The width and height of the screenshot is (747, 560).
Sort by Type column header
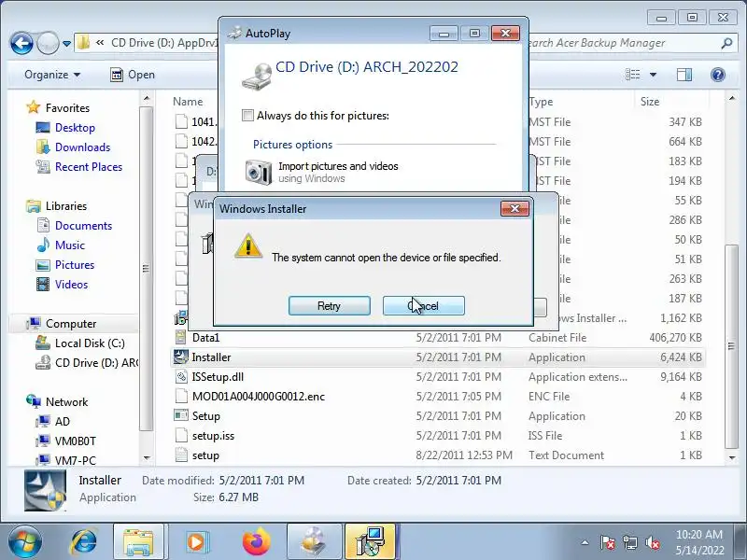[541, 102]
